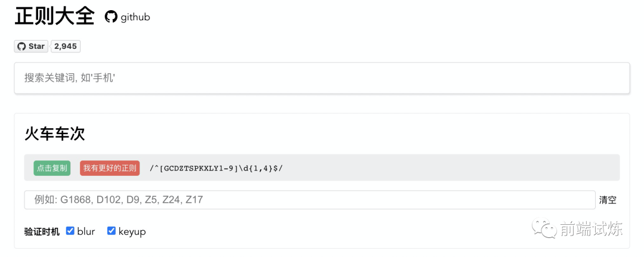Uncheck the blur checkbox
This screenshot has height=257, width=644.
(70, 231)
